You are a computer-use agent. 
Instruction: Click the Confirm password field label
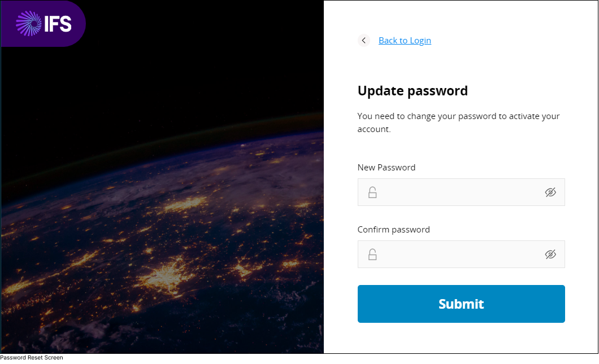click(394, 230)
